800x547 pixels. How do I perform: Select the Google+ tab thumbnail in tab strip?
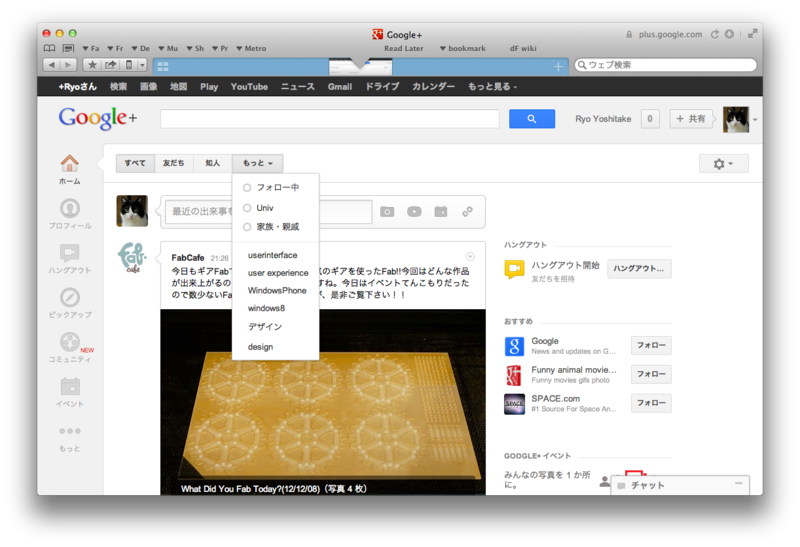360,66
